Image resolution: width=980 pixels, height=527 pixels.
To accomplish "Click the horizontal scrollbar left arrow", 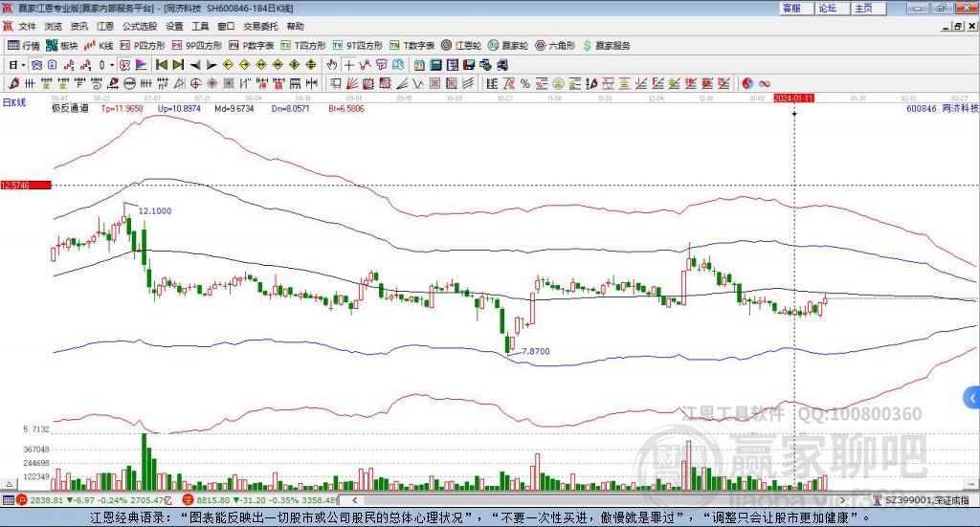I will [x=354, y=500].
